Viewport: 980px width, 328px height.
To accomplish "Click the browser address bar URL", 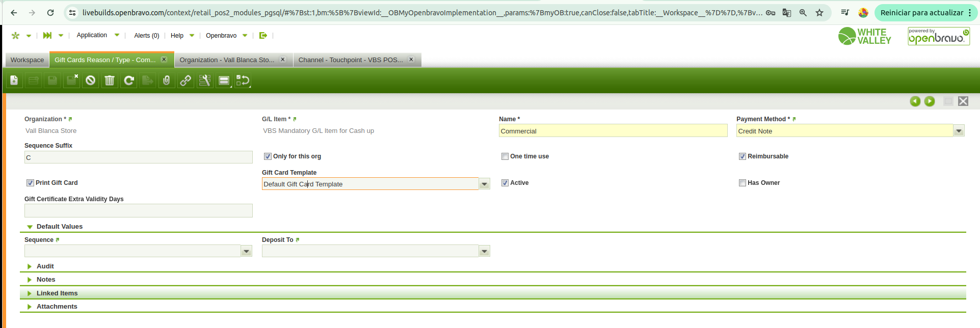I will [422, 13].
